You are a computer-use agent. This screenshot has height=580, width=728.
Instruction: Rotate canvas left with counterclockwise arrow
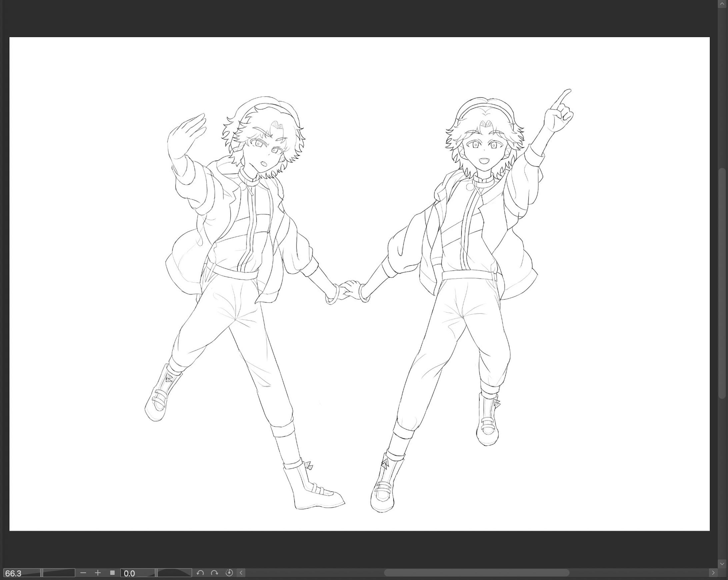tap(200, 573)
